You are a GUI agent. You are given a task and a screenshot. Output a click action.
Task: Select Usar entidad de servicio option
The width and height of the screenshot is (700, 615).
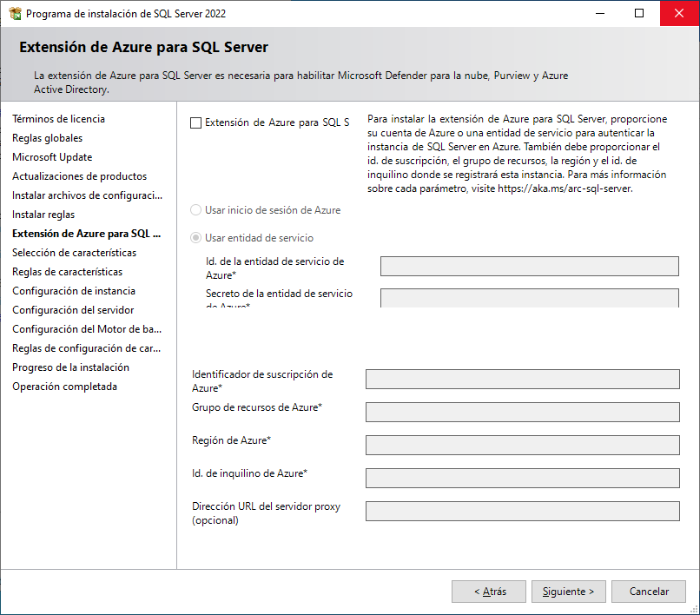tap(196, 238)
